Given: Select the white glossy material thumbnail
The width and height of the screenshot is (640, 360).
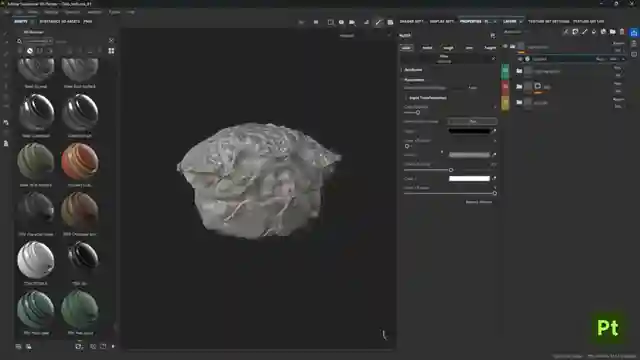Looking at the screenshot, I should [36, 260].
